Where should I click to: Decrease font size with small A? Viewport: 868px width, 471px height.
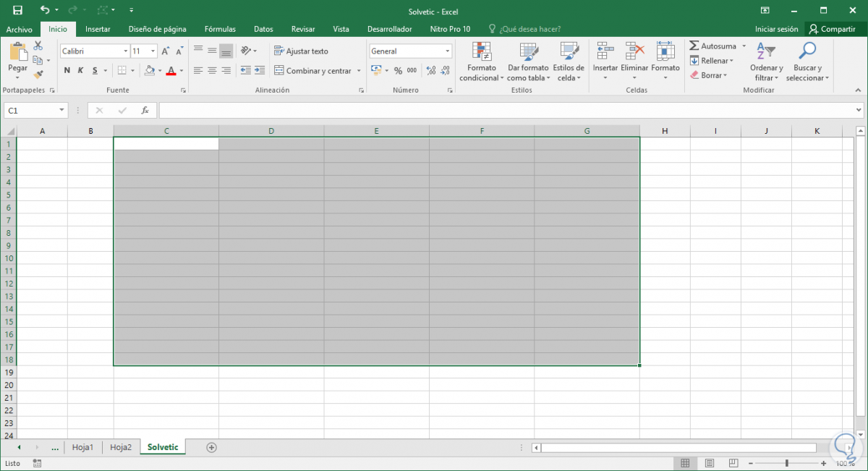coord(179,51)
